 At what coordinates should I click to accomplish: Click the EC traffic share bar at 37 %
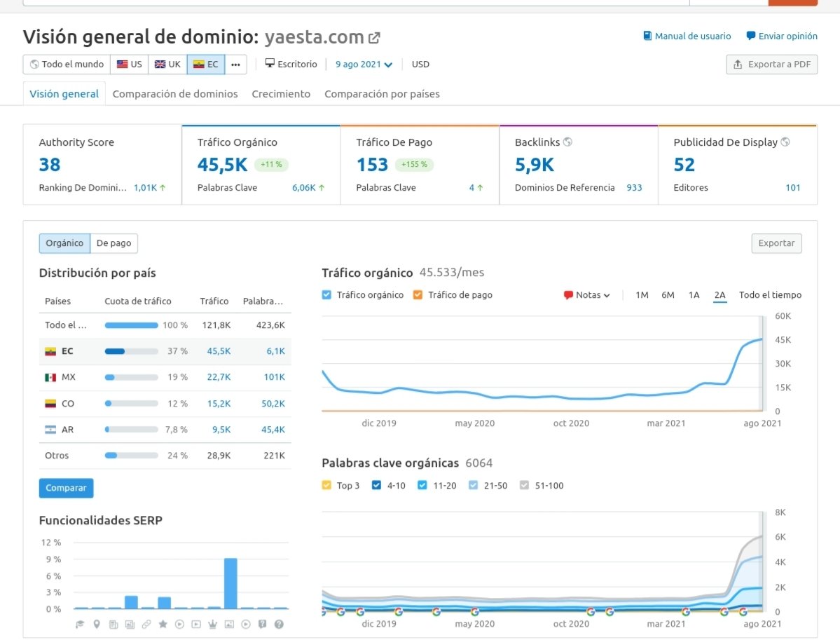click(x=131, y=352)
